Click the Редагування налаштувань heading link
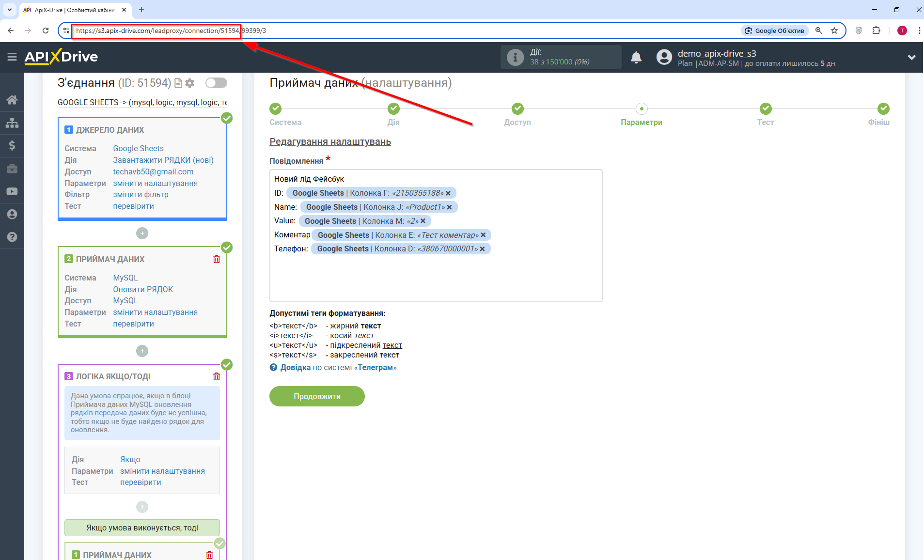 (330, 142)
